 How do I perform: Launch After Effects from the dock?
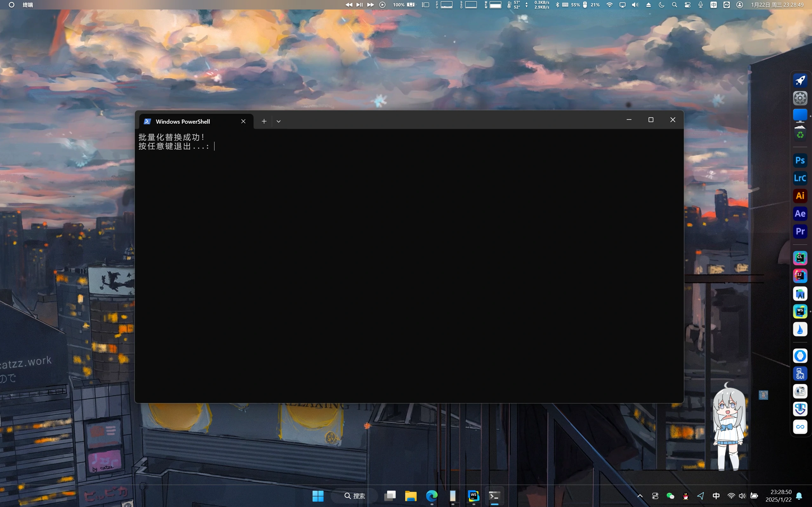tap(800, 214)
